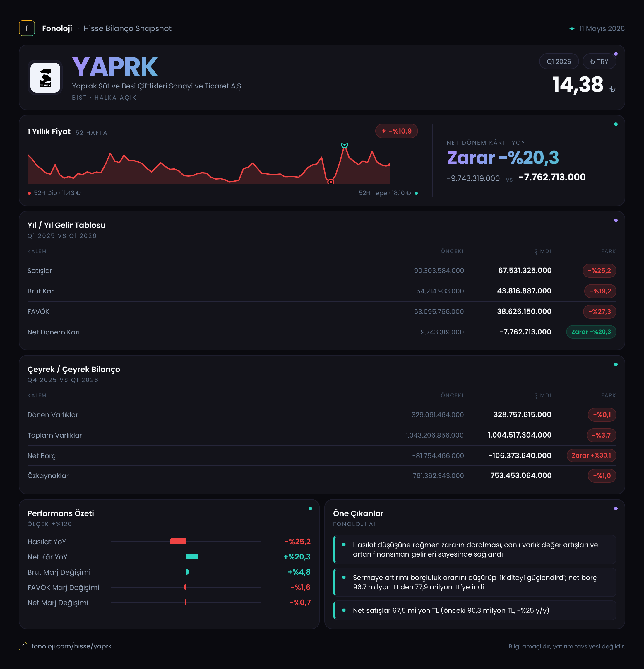The image size is (644, 669).
Task: Click the Çeyrek / Çeyrek Bilanço heading
Action: click(74, 369)
